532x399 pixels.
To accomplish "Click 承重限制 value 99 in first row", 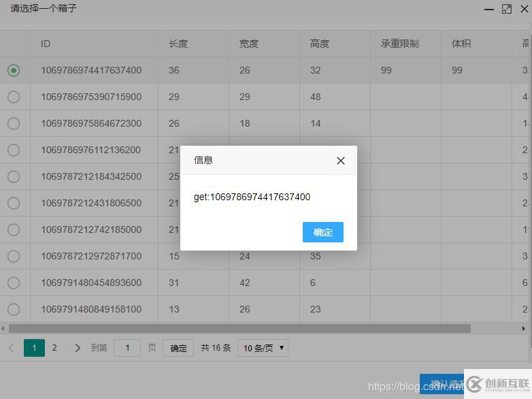I will [386, 70].
